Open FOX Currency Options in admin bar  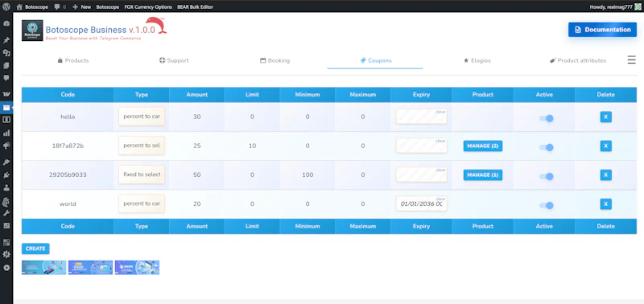pyautogui.click(x=148, y=6)
